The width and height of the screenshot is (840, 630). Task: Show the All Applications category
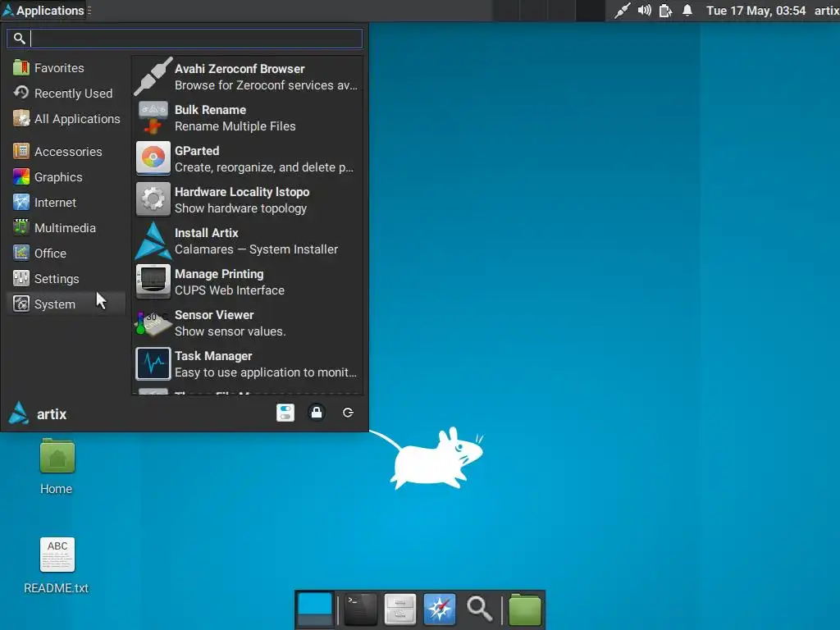[66, 118]
